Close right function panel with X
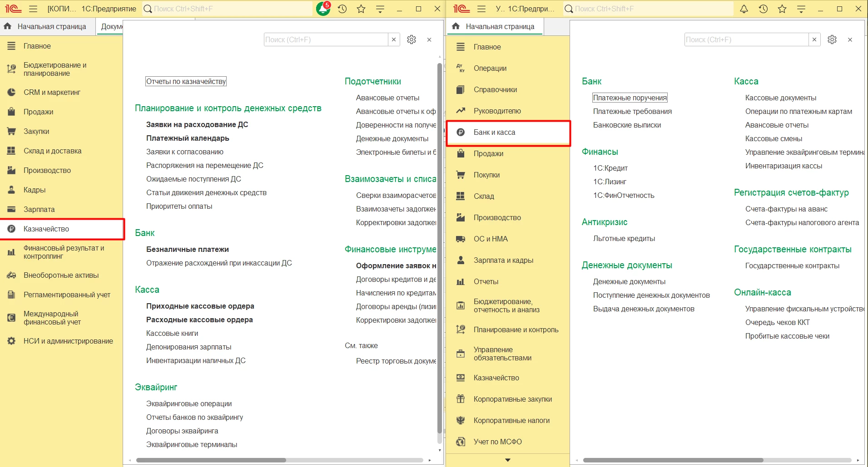This screenshot has height=467, width=868. pyautogui.click(x=850, y=39)
